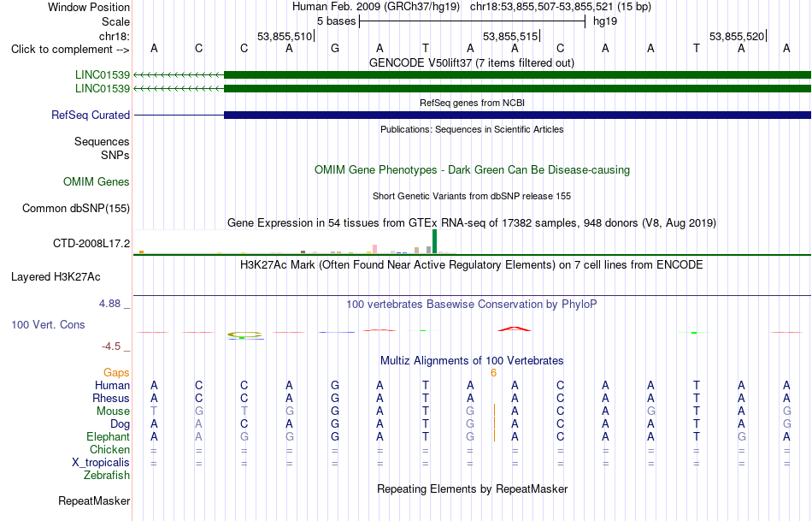Click the '5 bases' scale bar

click(x=473, y=21)
